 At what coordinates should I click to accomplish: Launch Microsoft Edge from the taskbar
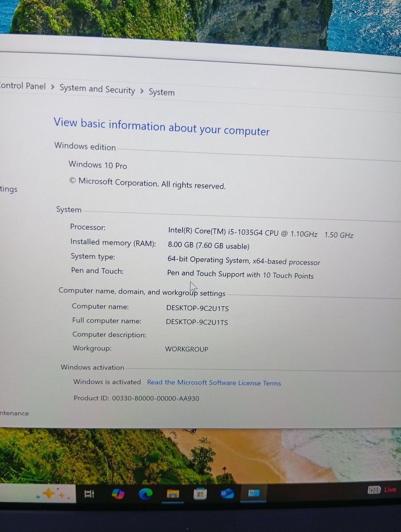click(x=145, y=493)
